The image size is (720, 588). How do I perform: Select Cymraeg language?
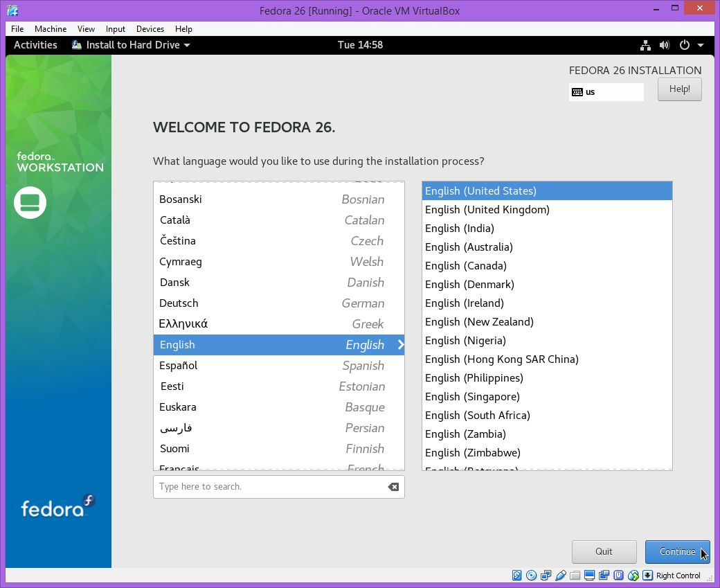click(279, 261)
